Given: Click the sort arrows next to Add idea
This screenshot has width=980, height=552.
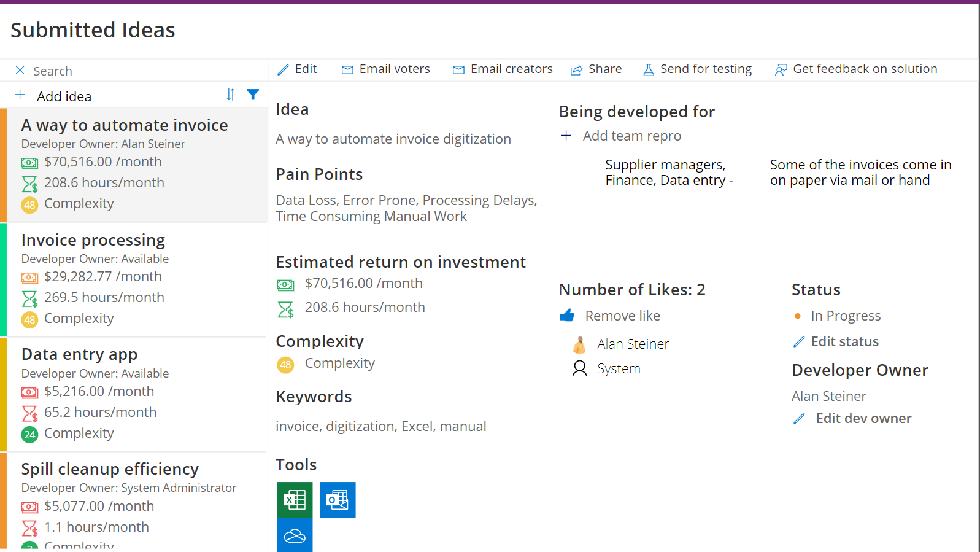Looking at the screenshot, I should (x=230, y=95).
